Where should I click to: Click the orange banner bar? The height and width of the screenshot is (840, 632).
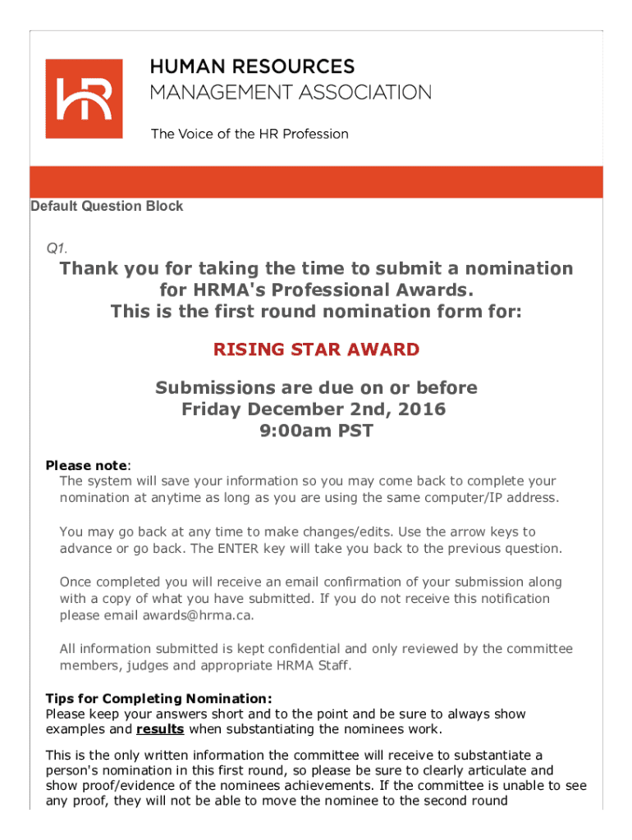click(316, 181)
